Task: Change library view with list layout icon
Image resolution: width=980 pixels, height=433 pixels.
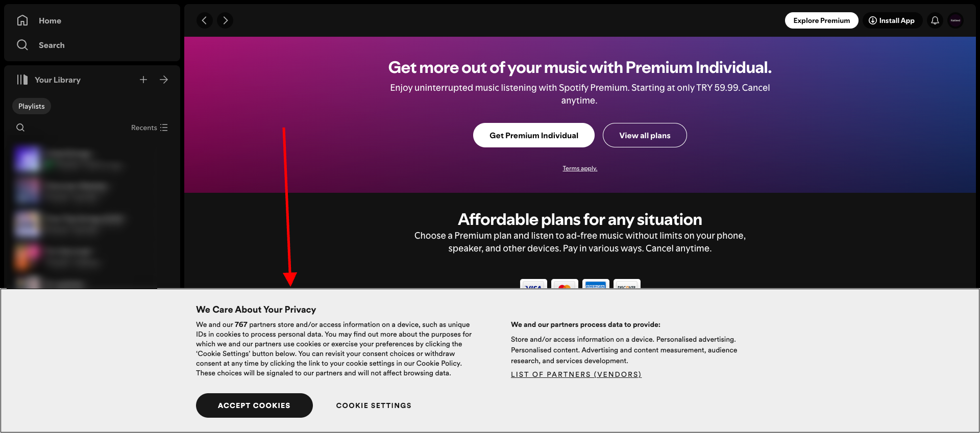Action: tap(163, 128)
